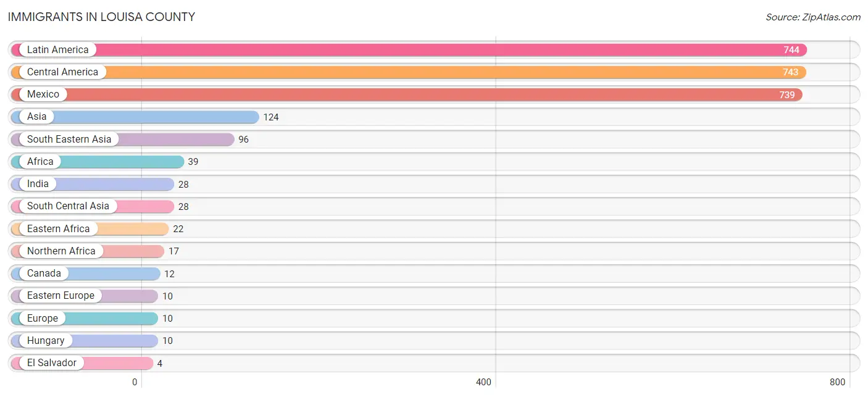The width and height of the screenshot is (868, 397).
Task: Select the Canada label
Action: 44,274
